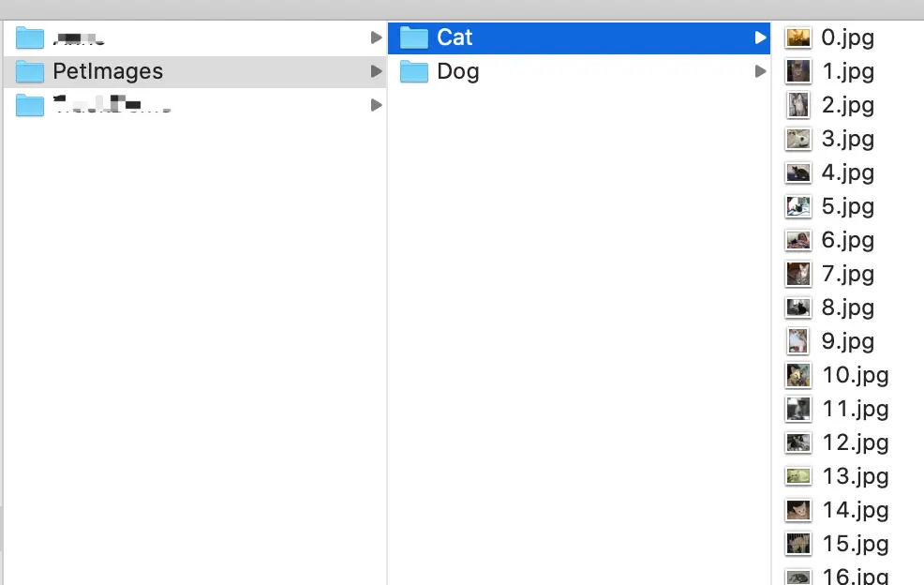This screenshot has width=924, height=585.
Task: Click the partially visible 16.jpg entry
Action: (855, 576)
